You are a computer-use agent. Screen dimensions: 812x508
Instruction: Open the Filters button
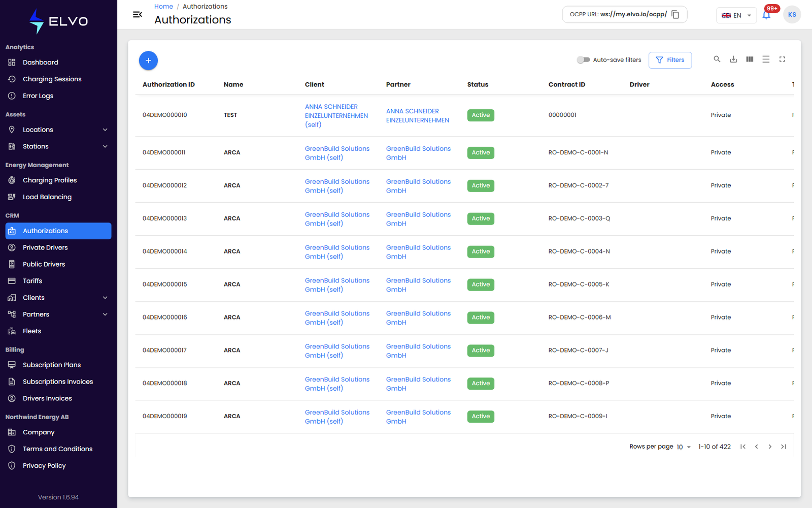click(670, 60)
